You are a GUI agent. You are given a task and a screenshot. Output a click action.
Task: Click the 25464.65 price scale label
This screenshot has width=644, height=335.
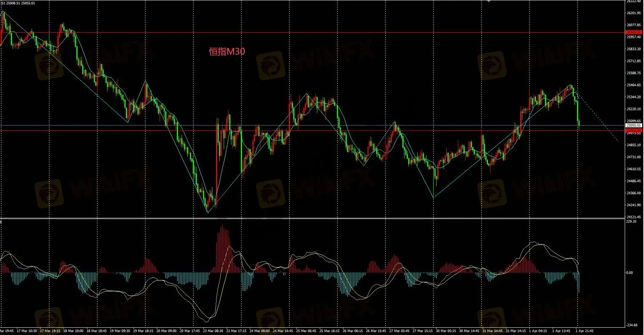click(x=633, y=85)
